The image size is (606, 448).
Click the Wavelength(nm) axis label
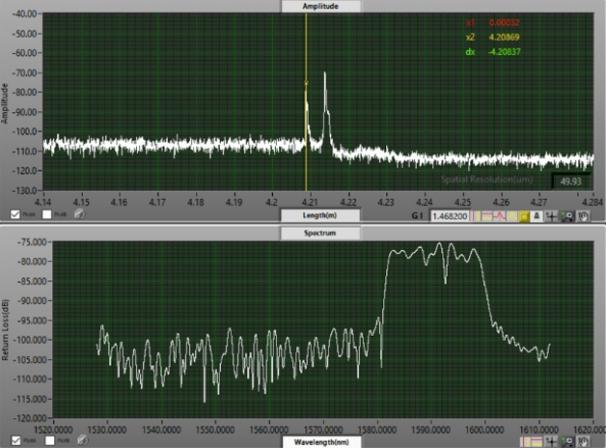tap(304, 439)
